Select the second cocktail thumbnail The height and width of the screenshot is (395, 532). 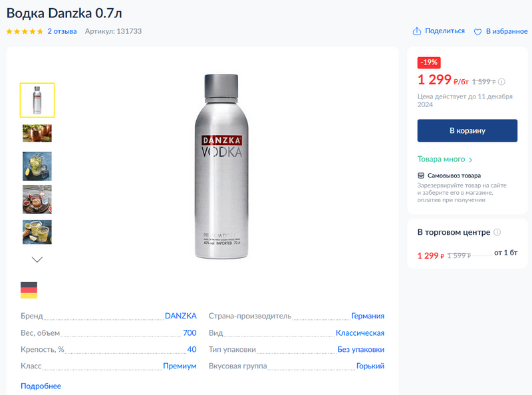(x=37, y=133)
